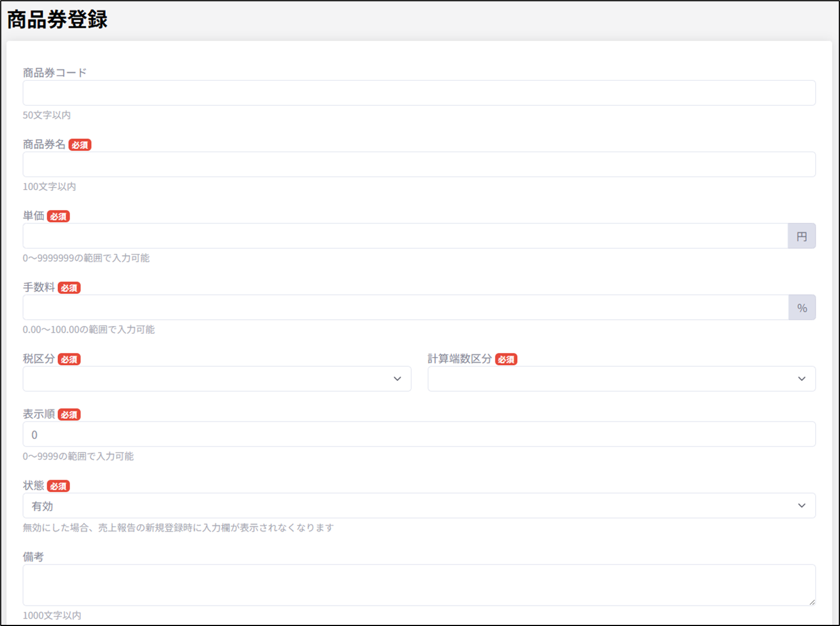
Task: Click the 単価 amount input field
Action: (404, 236)
